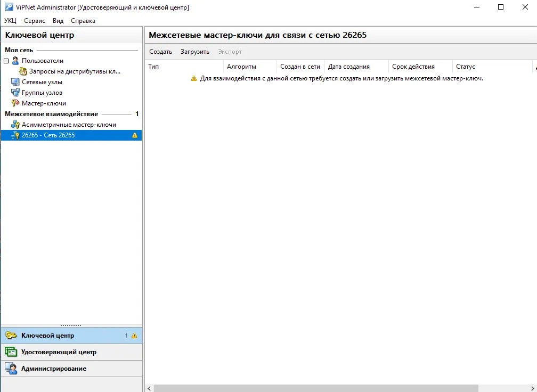Viewport: 537px width, 392px height.
Task: Click the Пользователи user icon in tree
Action: [x=15, y=61]
